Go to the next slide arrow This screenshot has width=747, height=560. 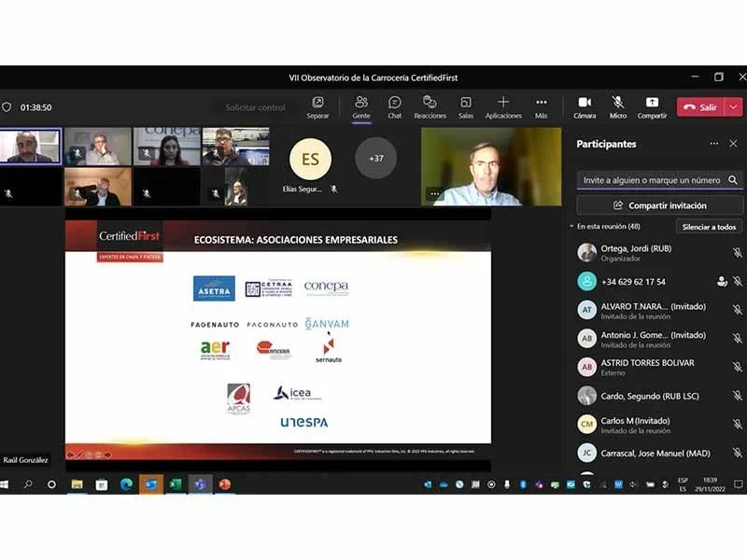[108, 455]
